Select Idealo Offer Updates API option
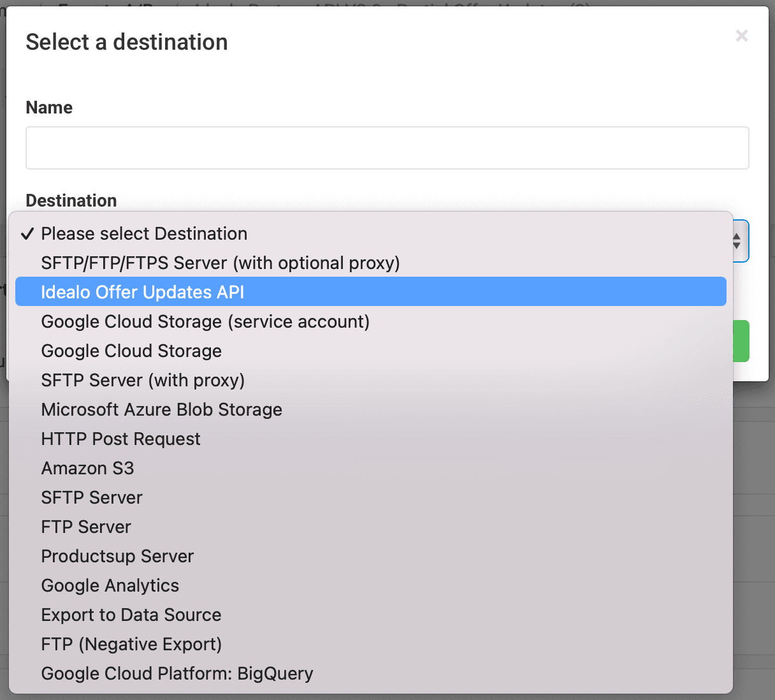 143,293
